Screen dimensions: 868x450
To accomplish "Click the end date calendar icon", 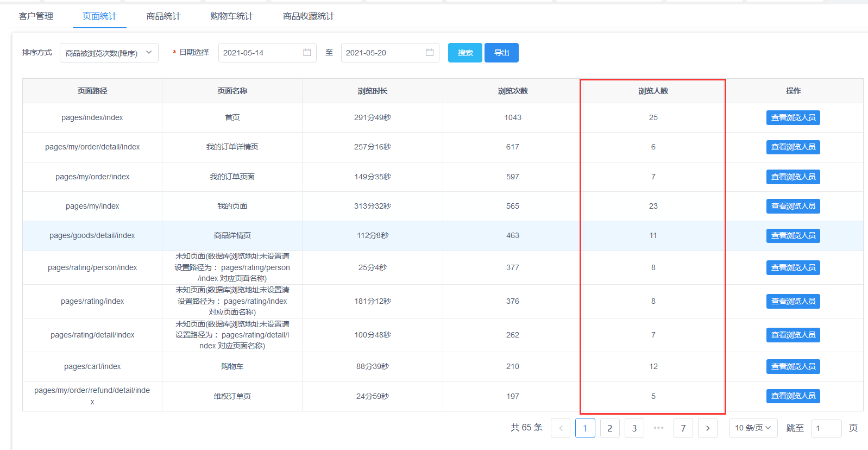I will 430,53.
